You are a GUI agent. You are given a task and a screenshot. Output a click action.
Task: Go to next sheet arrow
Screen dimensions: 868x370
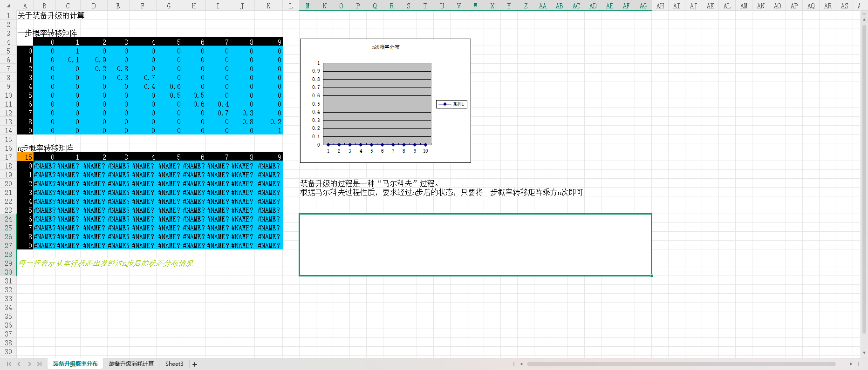pyautogui.click(x=29, y=364)
